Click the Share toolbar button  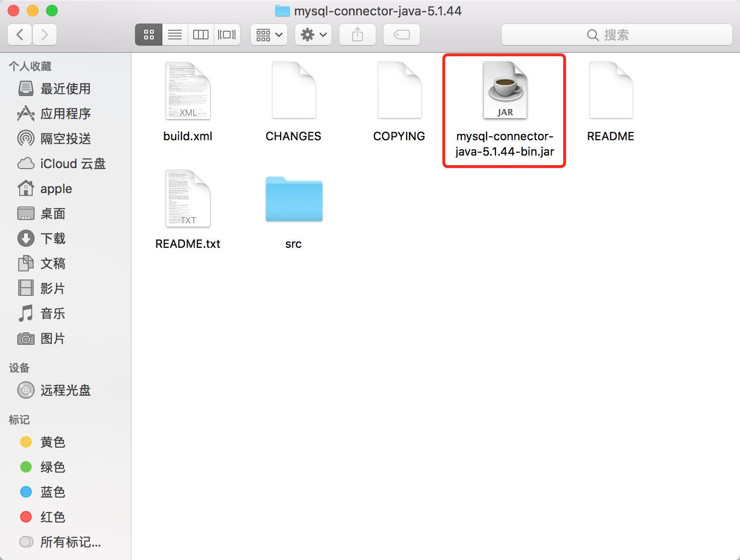pos(358,35)
